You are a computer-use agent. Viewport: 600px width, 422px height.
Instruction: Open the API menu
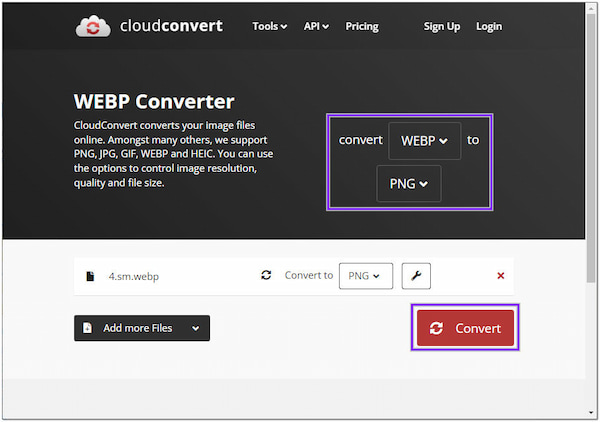coord(316,26)
